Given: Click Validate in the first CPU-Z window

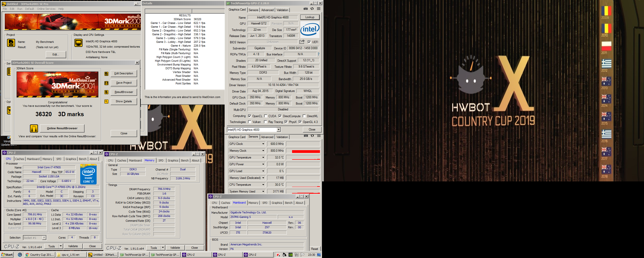Looking at the screenshot, I should tap(73, 246).
